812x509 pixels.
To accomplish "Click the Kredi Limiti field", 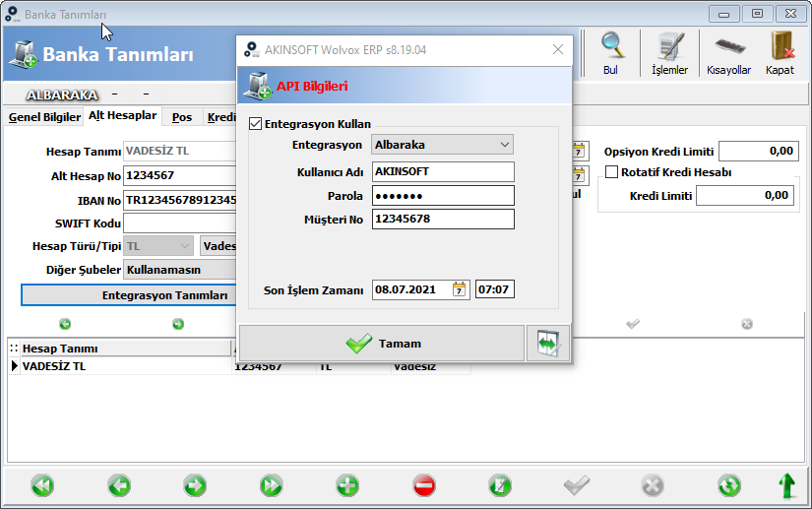I will tap(745, 195).
